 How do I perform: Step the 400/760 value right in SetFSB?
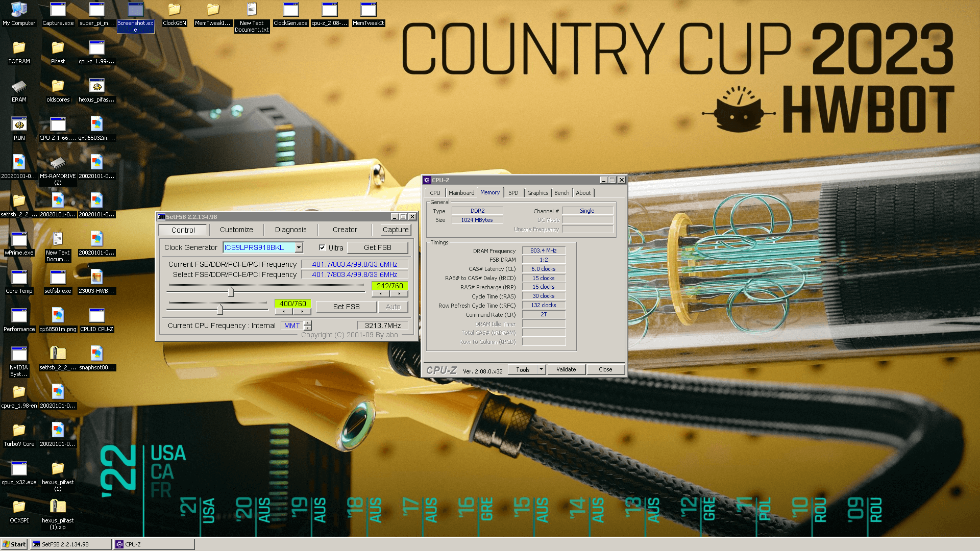point(302,312)
